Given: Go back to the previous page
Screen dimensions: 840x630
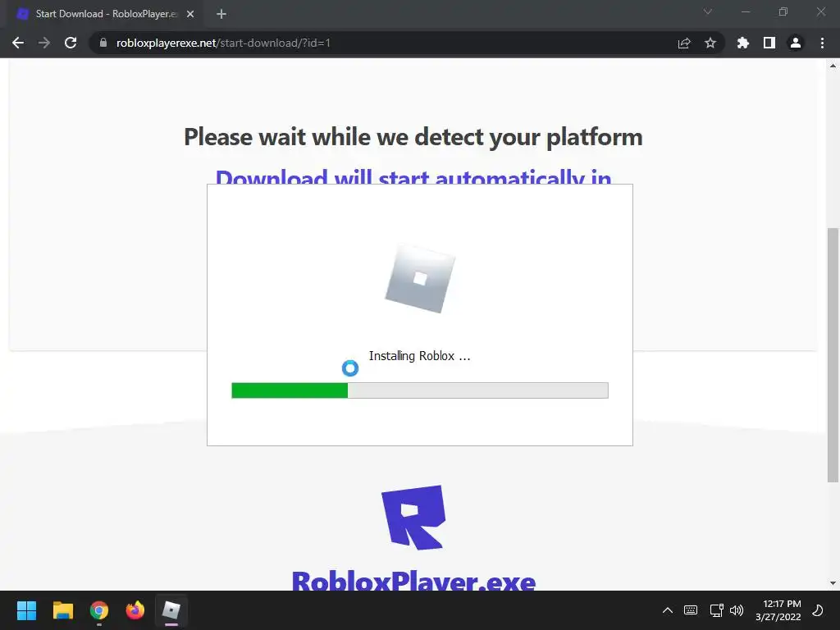Looking at the screenshot, I should point(18,43).
